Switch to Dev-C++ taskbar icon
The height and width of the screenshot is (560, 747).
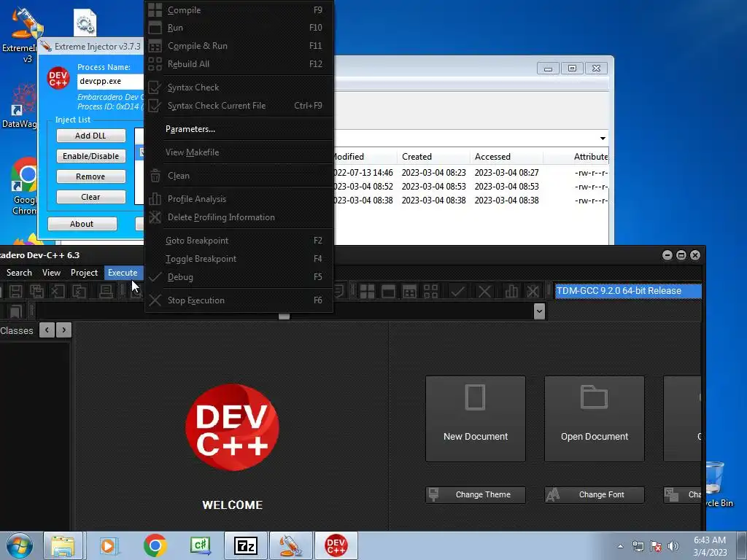pyautogui.click(x=336, y=545)
